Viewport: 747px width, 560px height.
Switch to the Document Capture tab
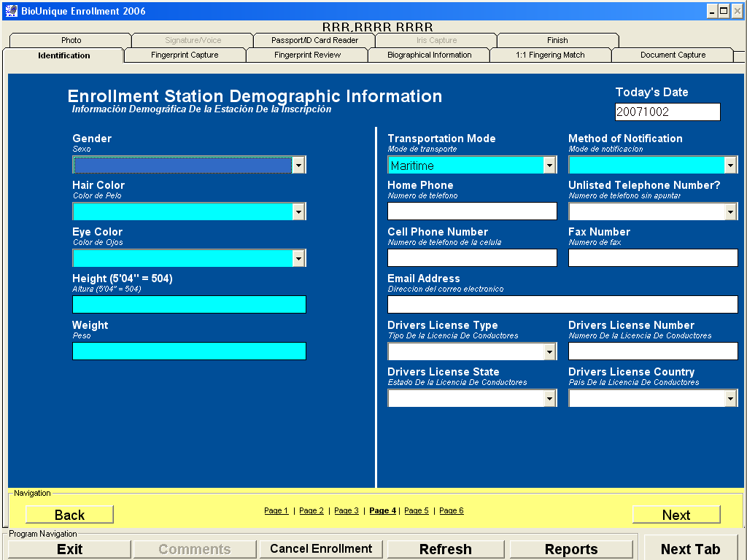coord(673,55)
